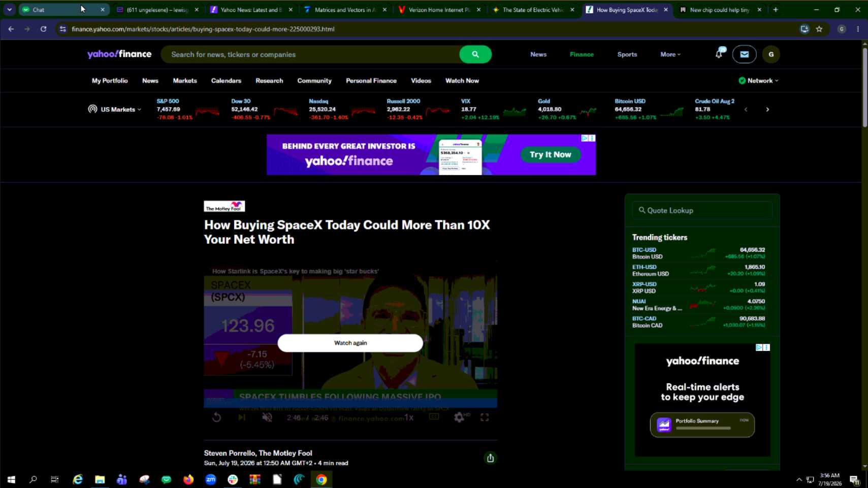Image resolution: width=868 pixels, height=488 pixels.
Task: Switch to the Chat tab
Action: click(63, 10)
